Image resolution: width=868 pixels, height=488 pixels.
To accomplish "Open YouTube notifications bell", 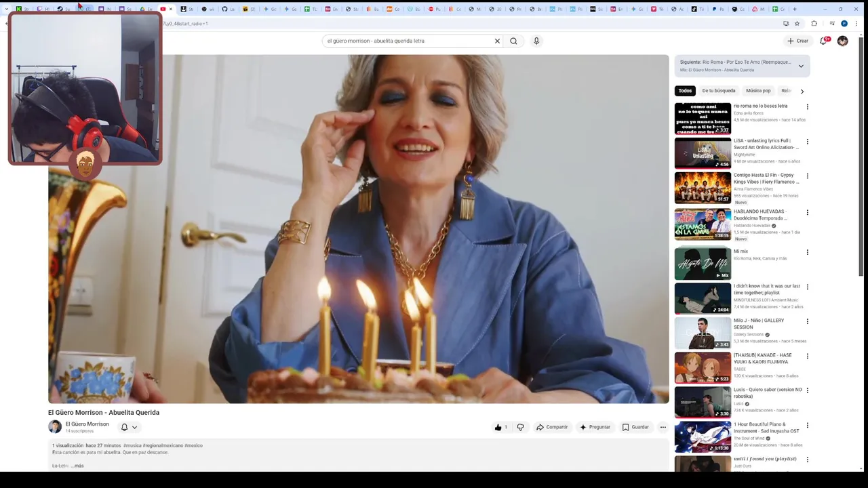I will click(x=824, y=41).
